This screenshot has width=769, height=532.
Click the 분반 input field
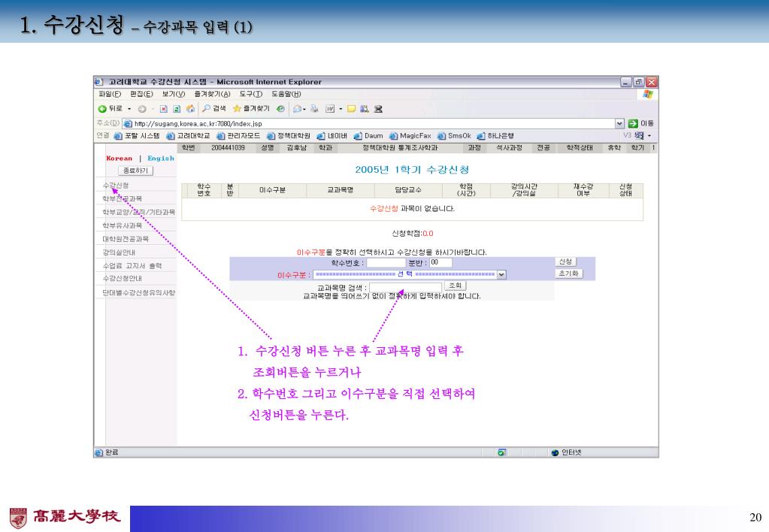[441, 263]
